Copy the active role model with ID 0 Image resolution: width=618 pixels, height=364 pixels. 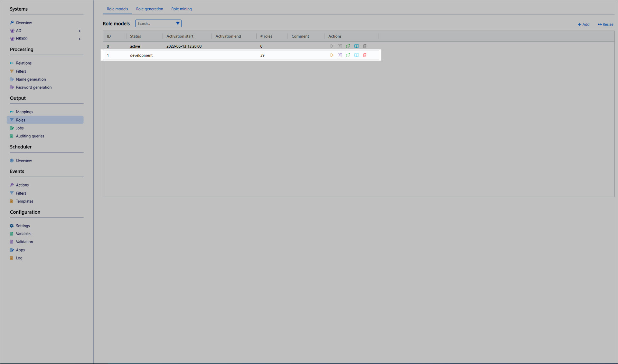pos(348,46)
